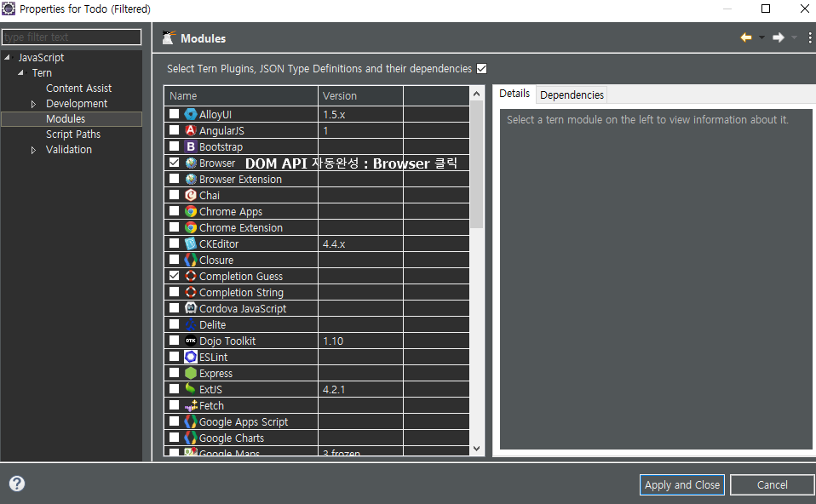Switch to the Dependencies tab
Image resolution: width=816 pixels, height=504 pixels.
[572, 95]
